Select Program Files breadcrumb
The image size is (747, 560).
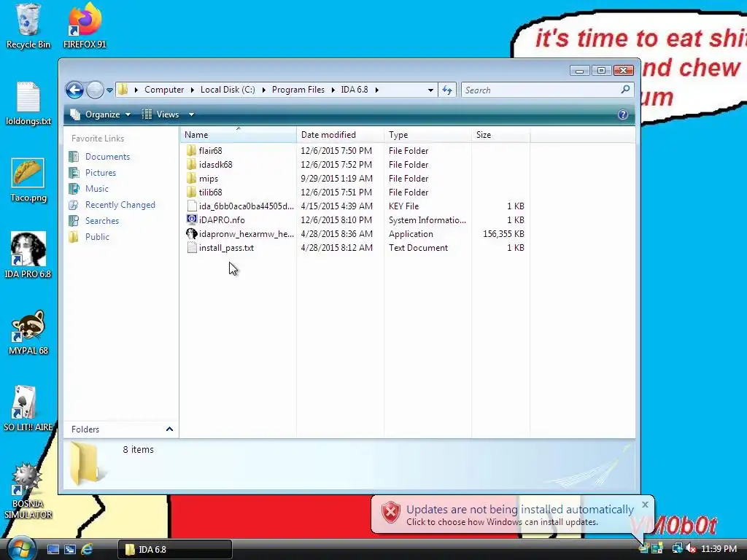(298, 90)
